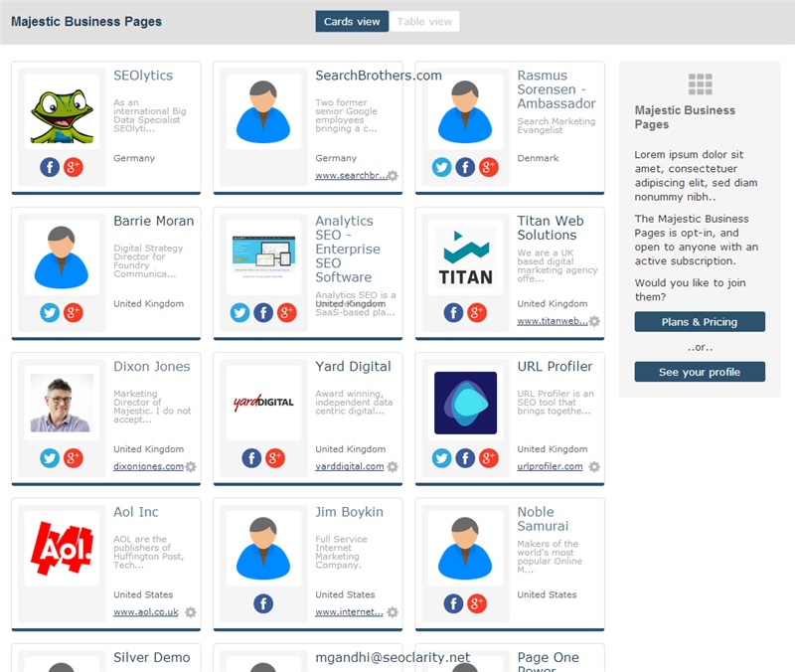Image resolution: width=795 pixels, height=672 pixels.
Task: Open Titan Web Solutions Google Plus icon
Action: [x=477, y=312]
